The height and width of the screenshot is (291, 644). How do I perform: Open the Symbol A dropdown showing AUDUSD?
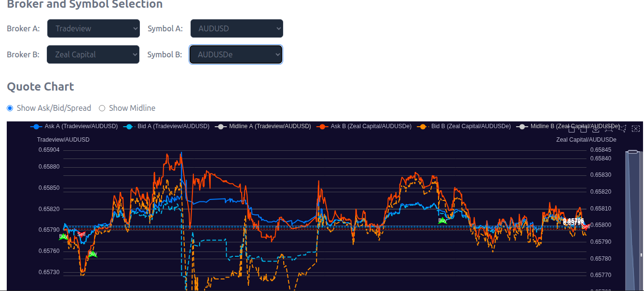[x=236, y=28]
